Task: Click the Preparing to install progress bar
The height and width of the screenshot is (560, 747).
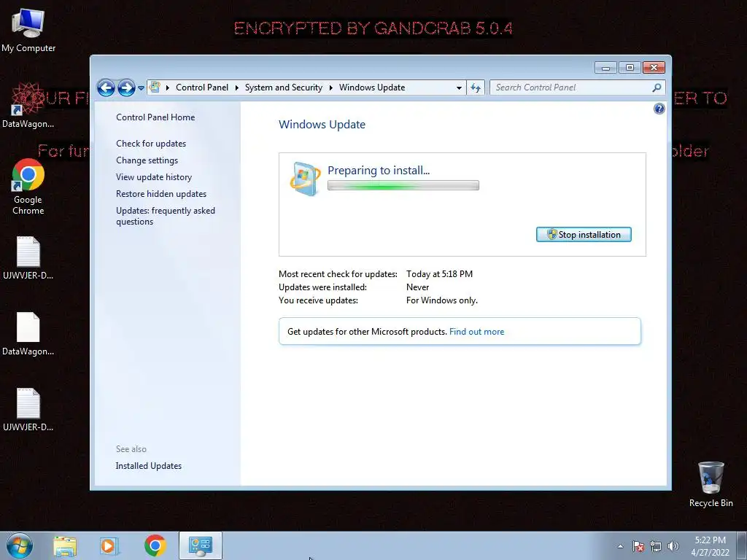Action: pos(403,186)
